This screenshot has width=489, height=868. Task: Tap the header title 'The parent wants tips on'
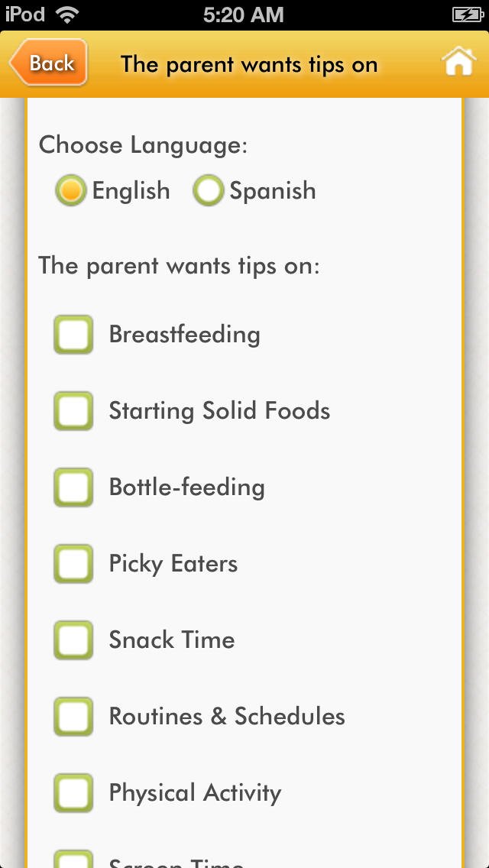[x=249, y=64]
